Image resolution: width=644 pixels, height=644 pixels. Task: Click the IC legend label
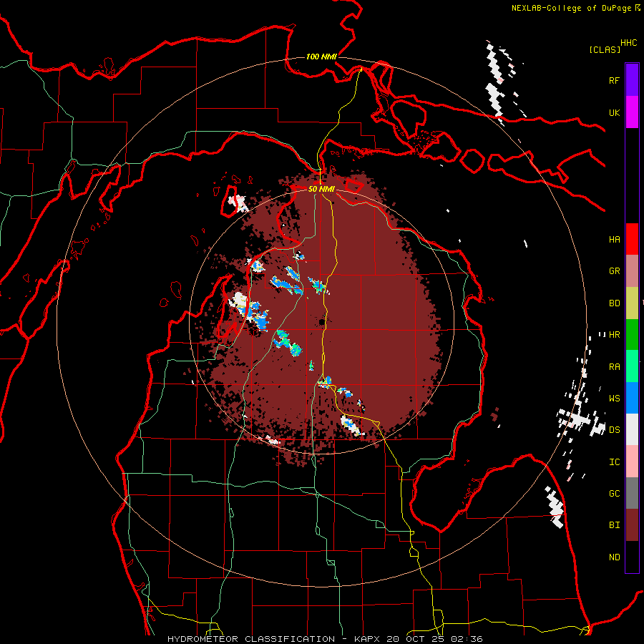pos(615,462)
